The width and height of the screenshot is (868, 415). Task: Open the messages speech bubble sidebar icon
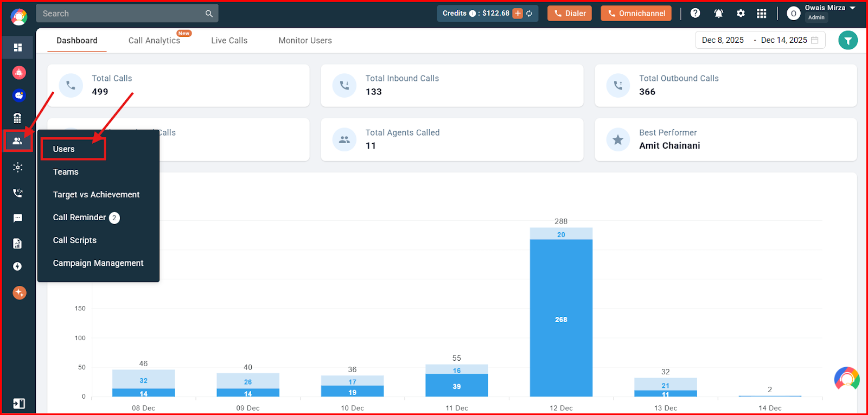(18, 218)
